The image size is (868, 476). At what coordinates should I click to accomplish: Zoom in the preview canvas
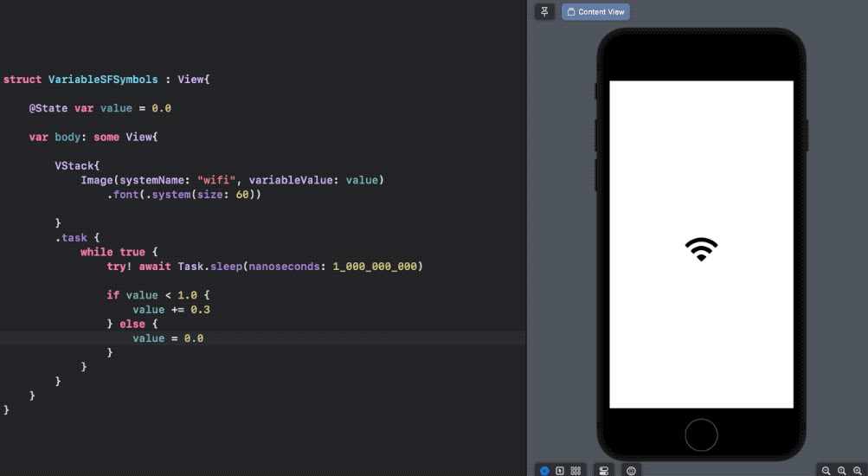pos(858,471)
